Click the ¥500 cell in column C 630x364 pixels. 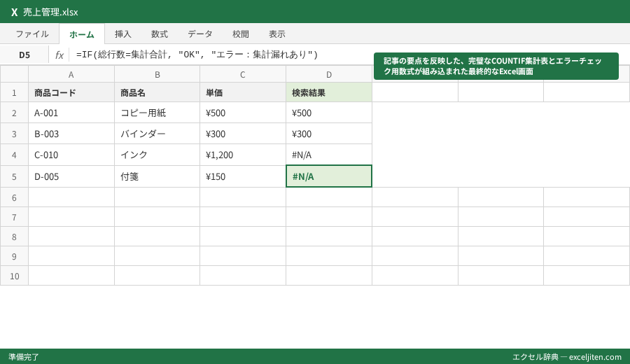coord(243,113)
